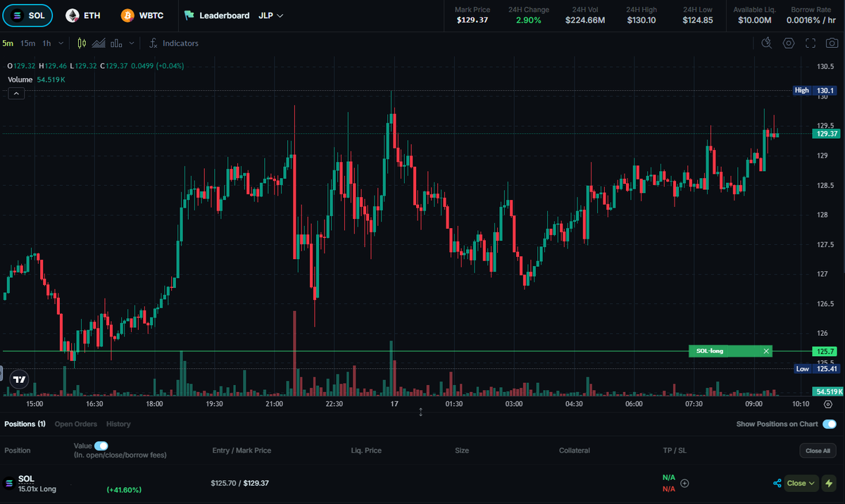Viewport: 845px width, 504px height.
Task: Open more time intervals dropdown arrow
Action: [61, 43]
